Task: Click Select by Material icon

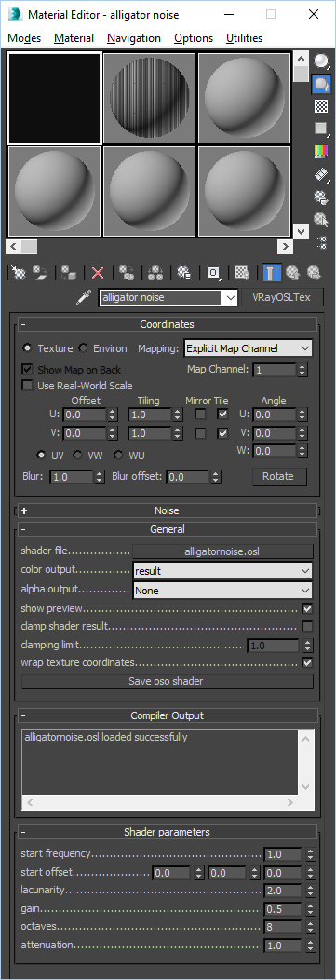Action: (321, 219)
